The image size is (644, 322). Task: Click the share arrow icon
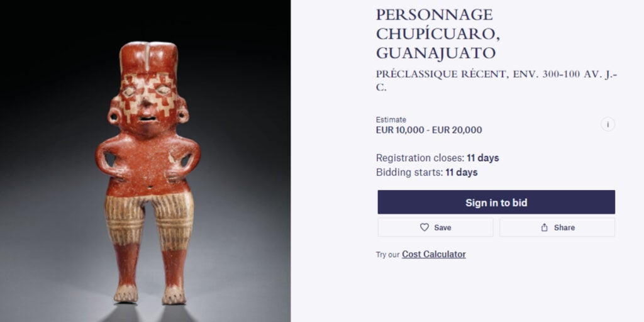tap(545, 228)
